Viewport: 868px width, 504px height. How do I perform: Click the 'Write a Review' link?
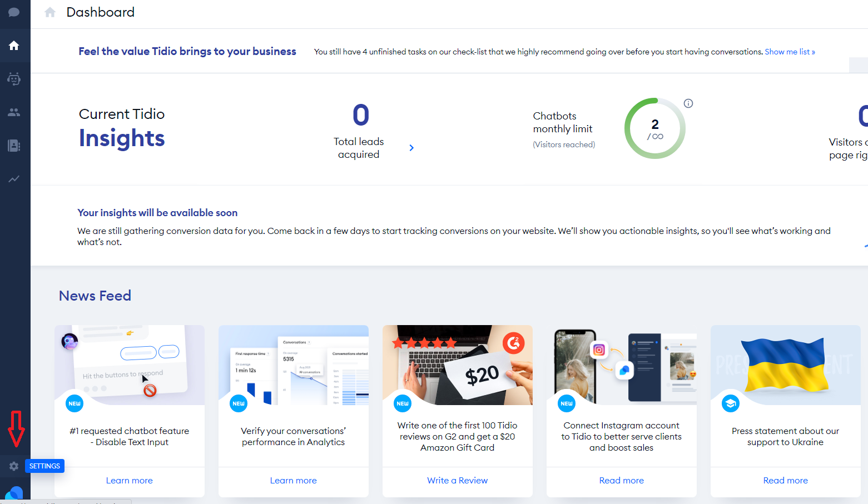coord(457,481)
